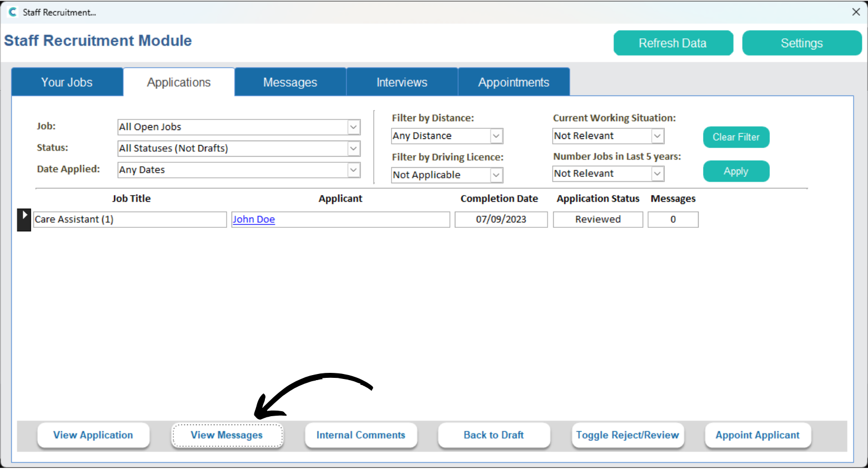Select the completion date 07/09/2023 cell
The height and width of the screenshot is (469, 868).
point(501,219)
